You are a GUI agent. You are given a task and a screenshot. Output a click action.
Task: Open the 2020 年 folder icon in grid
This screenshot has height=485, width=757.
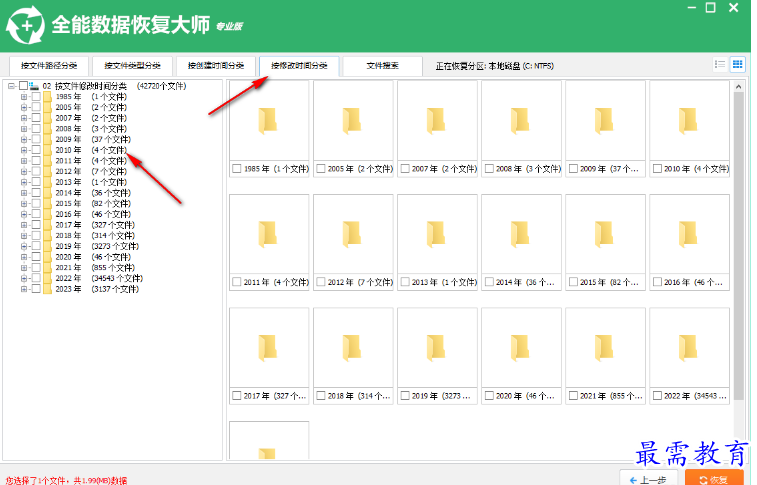(x=520, y=348)
